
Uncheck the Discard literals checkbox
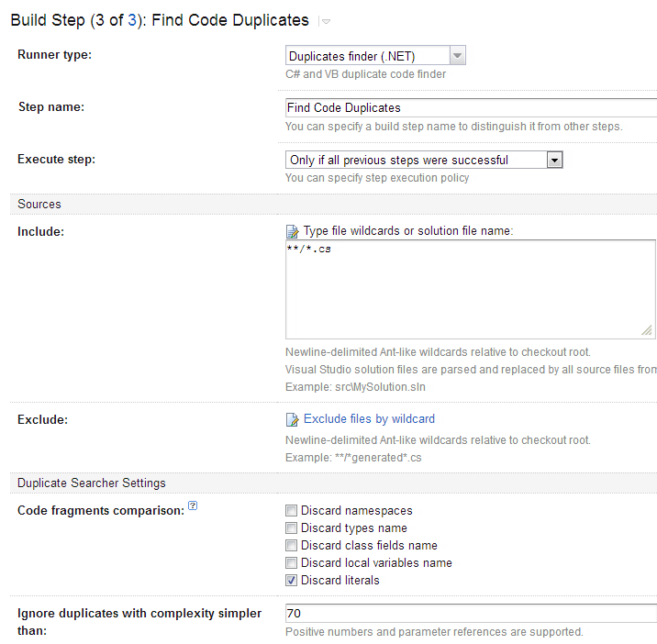click(292, 581)
